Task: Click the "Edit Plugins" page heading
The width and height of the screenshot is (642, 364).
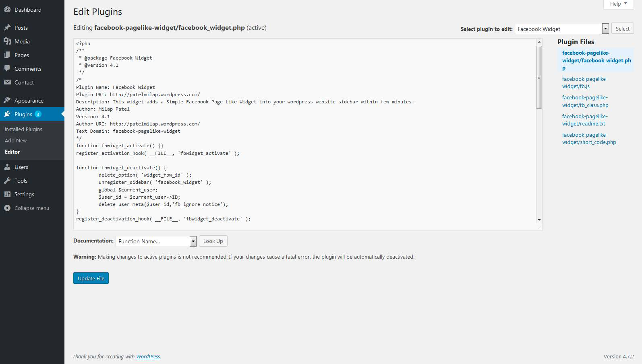Action: point(97,12)
